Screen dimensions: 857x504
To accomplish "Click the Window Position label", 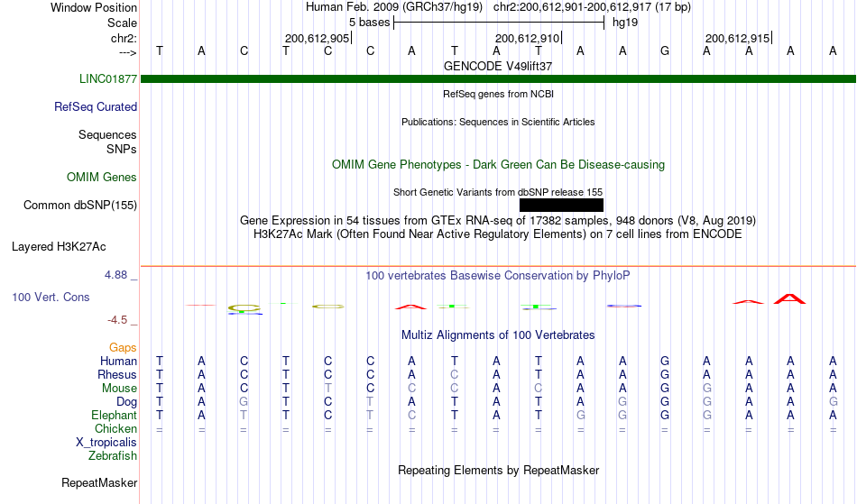I will click(94, 8).
